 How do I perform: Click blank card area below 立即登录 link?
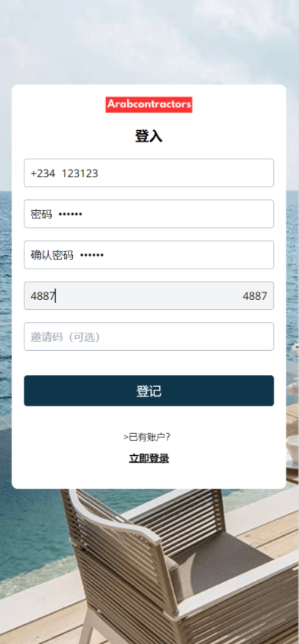(148, 477)
